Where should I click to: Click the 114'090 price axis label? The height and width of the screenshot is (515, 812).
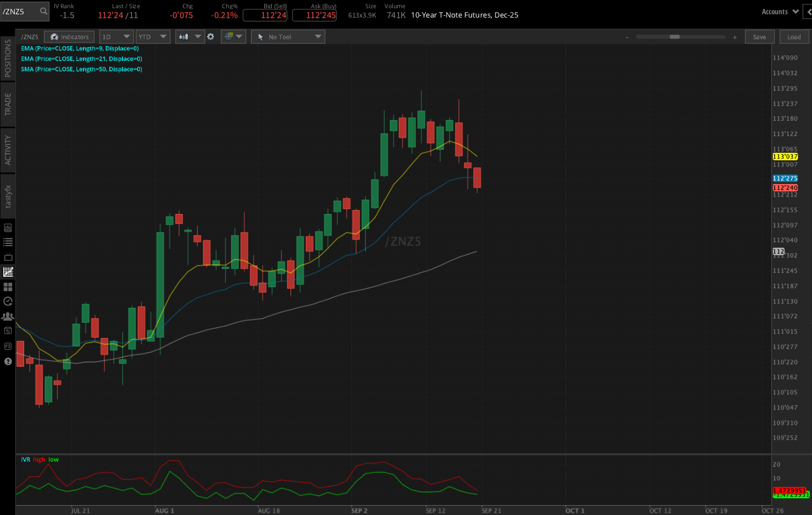pos(785,58)
